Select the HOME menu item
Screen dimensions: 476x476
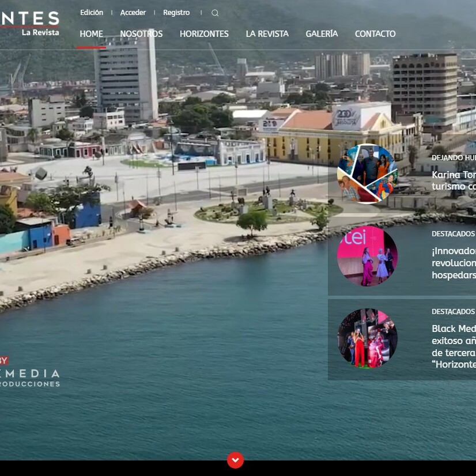coord(91,34)
